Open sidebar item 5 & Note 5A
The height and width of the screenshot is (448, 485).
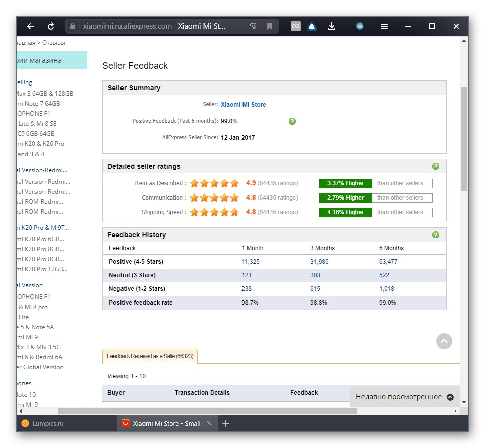pyautogui.click(x=35, y=327)
